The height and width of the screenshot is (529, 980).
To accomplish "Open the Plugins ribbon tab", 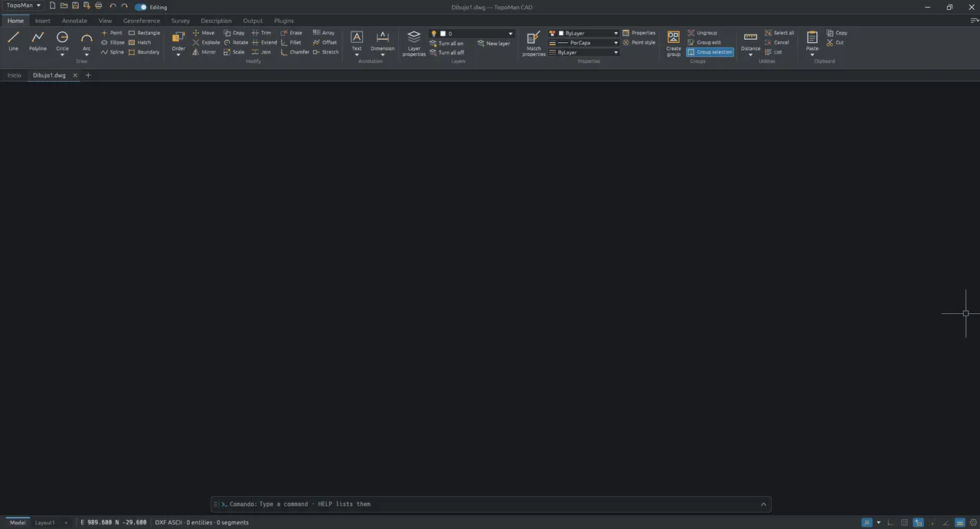I will 284,21.
